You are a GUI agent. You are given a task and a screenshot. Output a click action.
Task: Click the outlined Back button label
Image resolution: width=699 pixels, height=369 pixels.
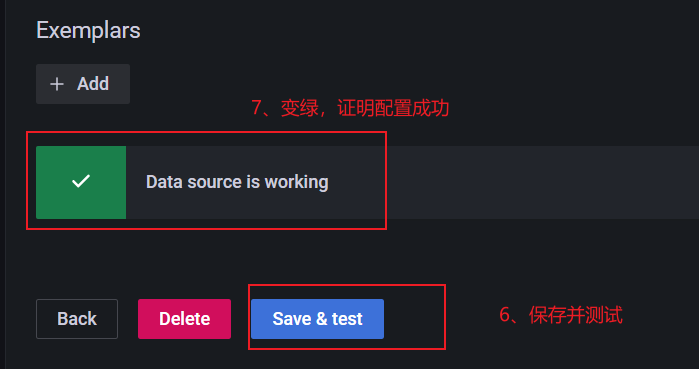pos(77,319)
